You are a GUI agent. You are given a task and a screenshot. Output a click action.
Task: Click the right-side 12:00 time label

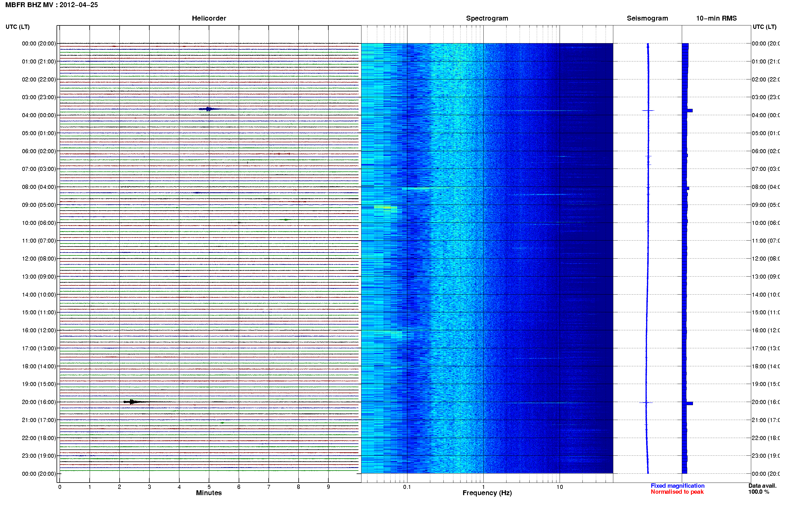coord(766,259)
